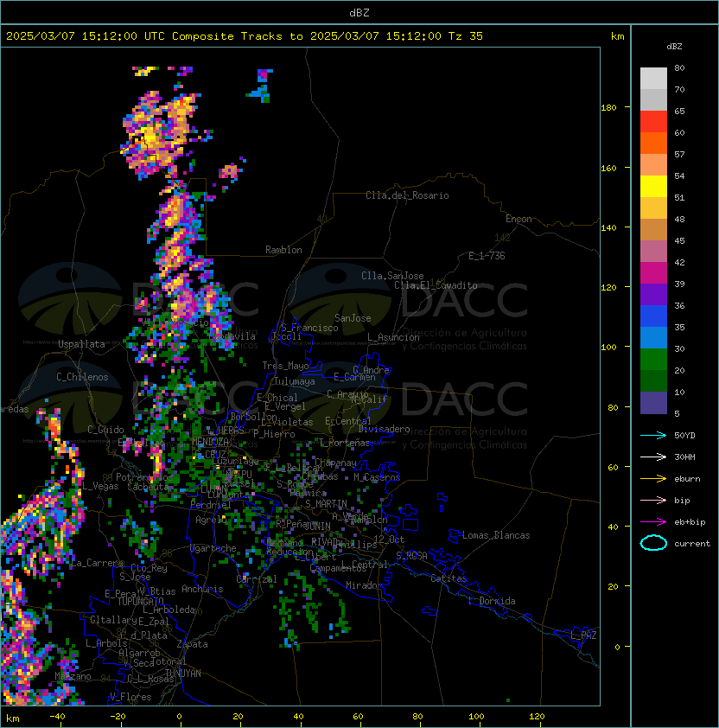Click the Divisadero place label
Screen dimensions: 719x728
click(x=385, y=429)
